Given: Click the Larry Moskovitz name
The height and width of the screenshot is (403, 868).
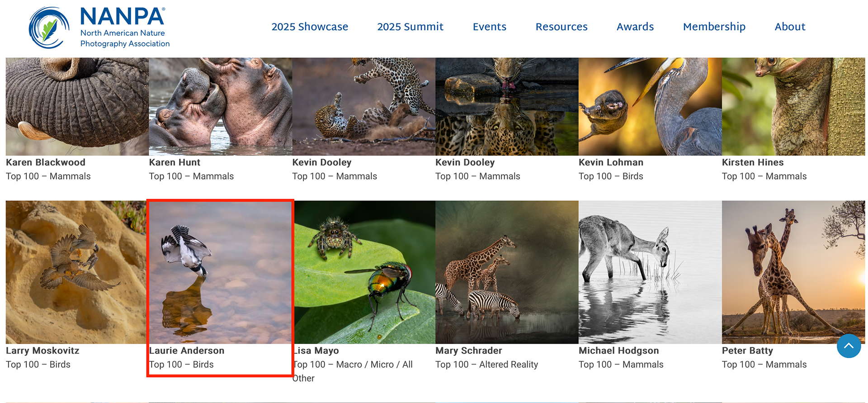Looking at the screenshot, I should pyautogui.click(x=42, y=351).
